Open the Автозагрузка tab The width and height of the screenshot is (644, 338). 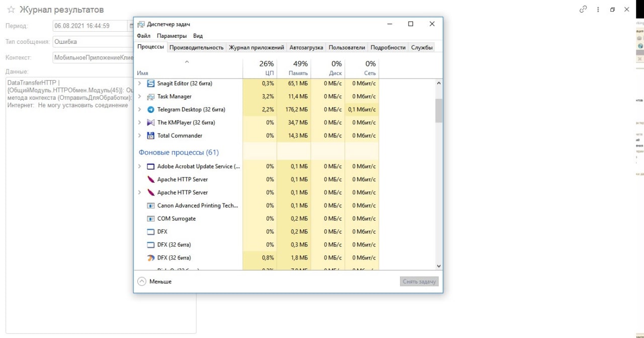pos(306,47)
